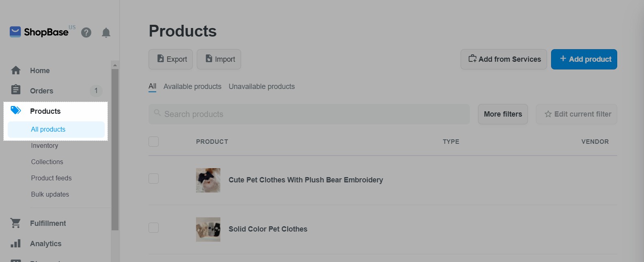Click the Analytics bar chart icon
Viewport: 644px width, 262px height.
click(x=16, y=243)
